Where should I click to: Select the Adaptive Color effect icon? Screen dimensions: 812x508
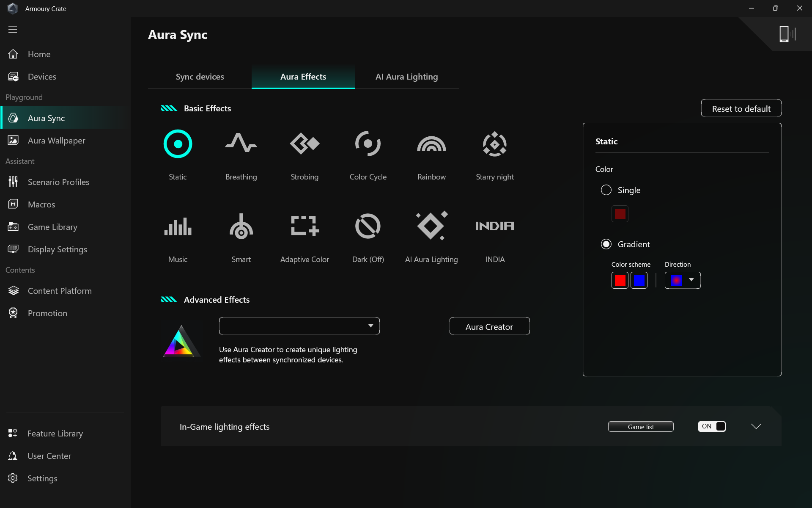304,226
